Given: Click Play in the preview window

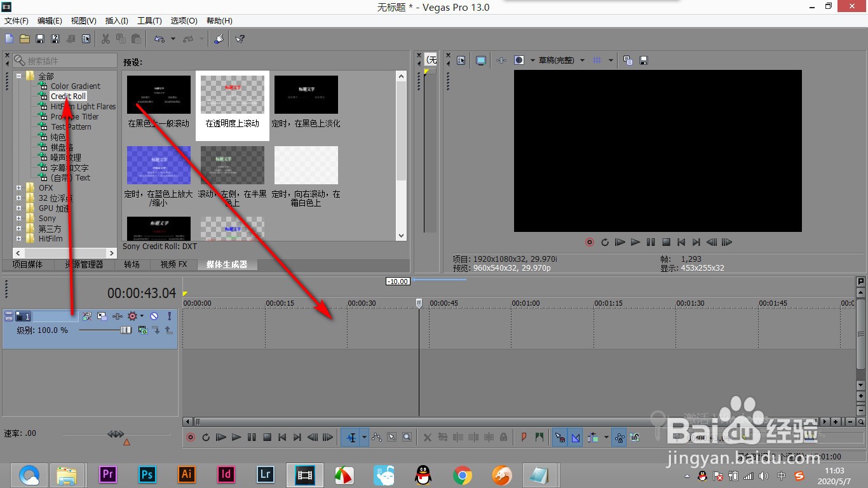Looking at the screenshot, I should tap(635, 242).
